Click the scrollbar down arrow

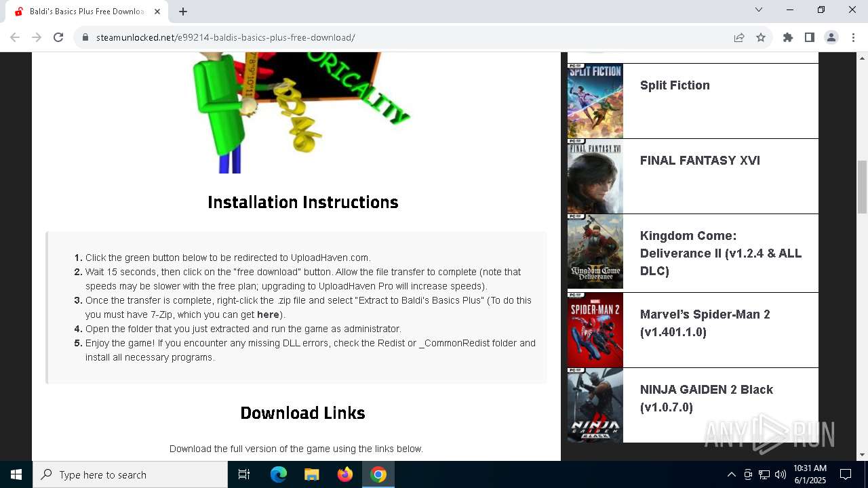pyautogui.click(x=862, y=455)
